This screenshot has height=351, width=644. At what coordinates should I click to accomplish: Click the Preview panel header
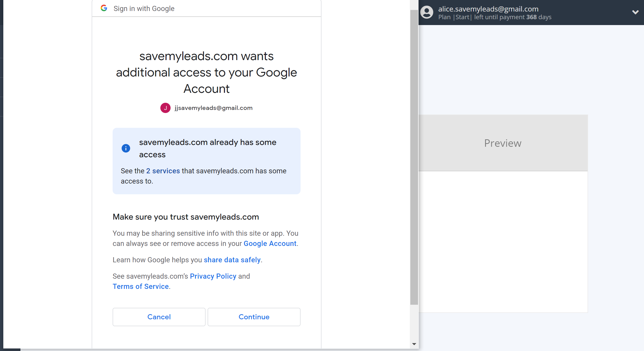503,143
